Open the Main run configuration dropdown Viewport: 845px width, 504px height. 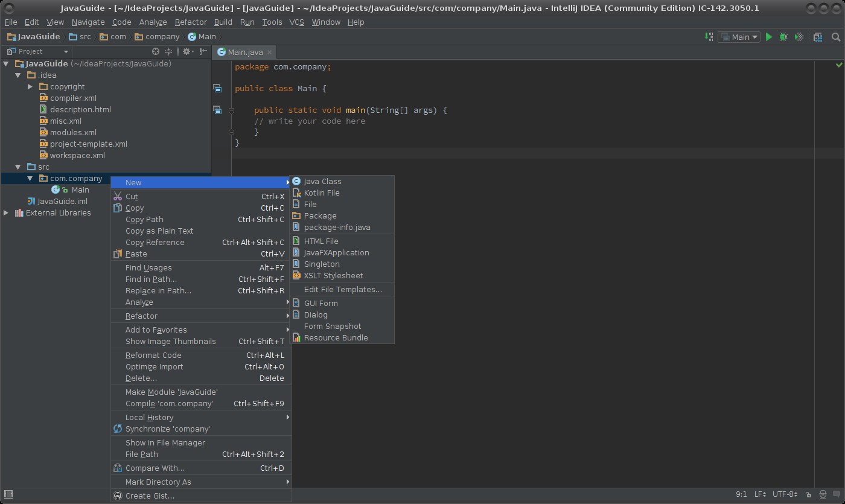739,37
